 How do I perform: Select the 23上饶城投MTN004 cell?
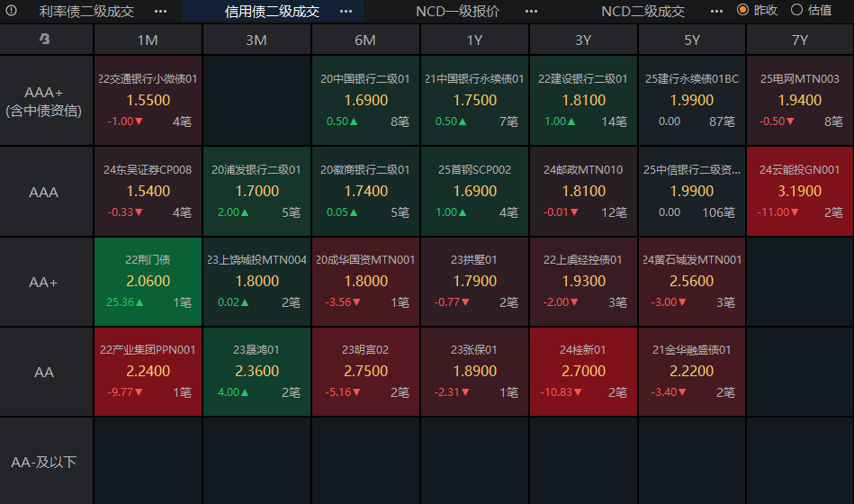[256, 282]
